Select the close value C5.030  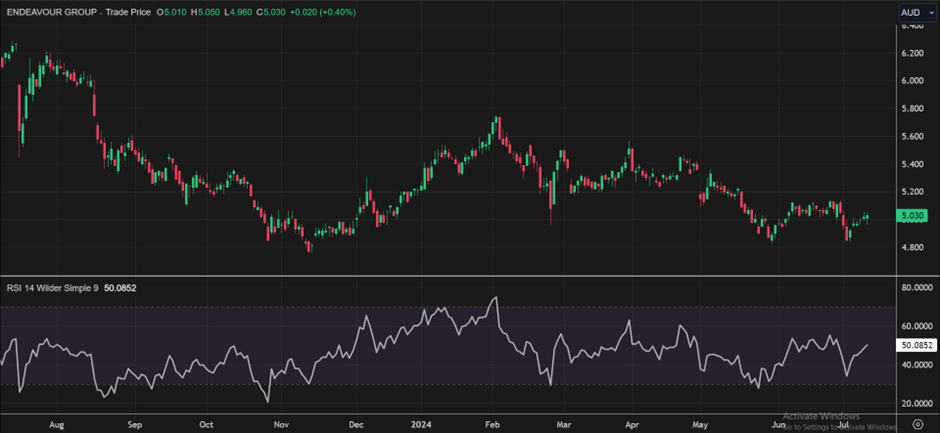coord(270,12)
